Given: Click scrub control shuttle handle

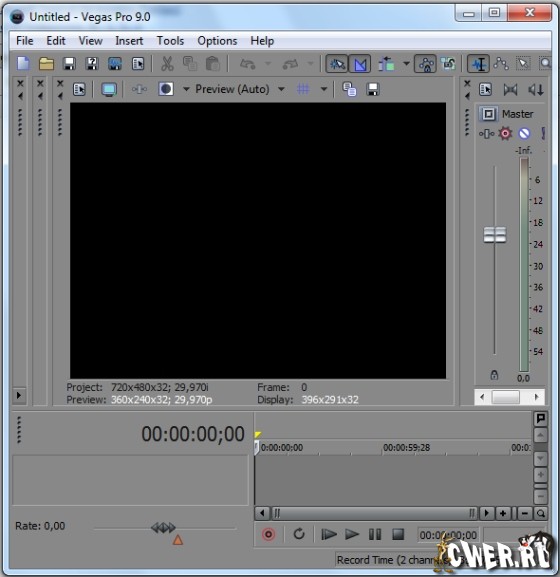Looking at the screenshot, I should tap(163, 528).
